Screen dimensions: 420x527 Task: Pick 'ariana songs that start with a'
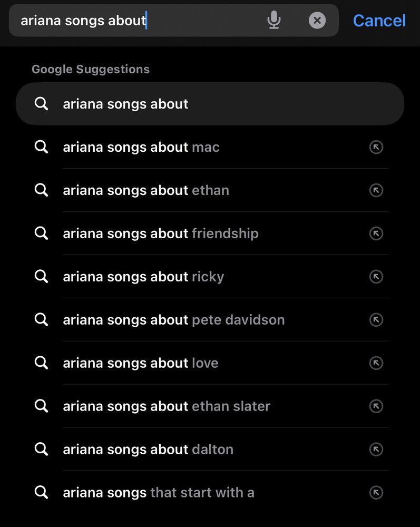tap(158, 493)
